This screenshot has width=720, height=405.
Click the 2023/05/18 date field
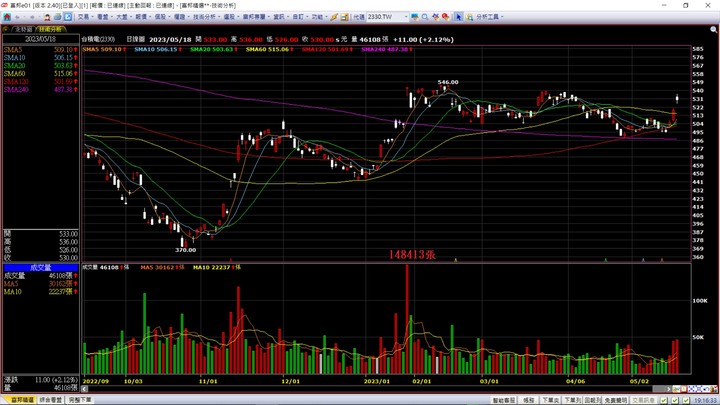pyautogui.click(x=40, y=39)
